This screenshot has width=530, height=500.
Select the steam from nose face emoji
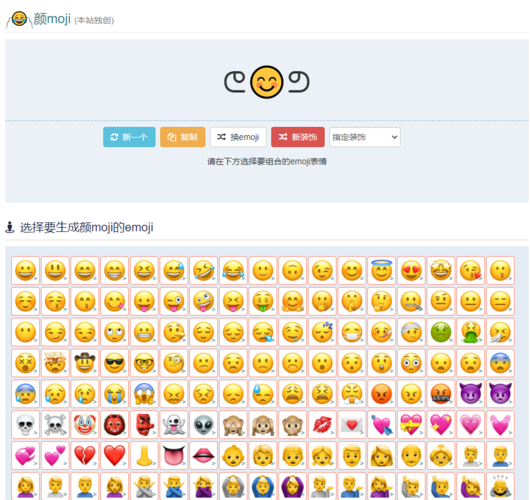point(352,394)
